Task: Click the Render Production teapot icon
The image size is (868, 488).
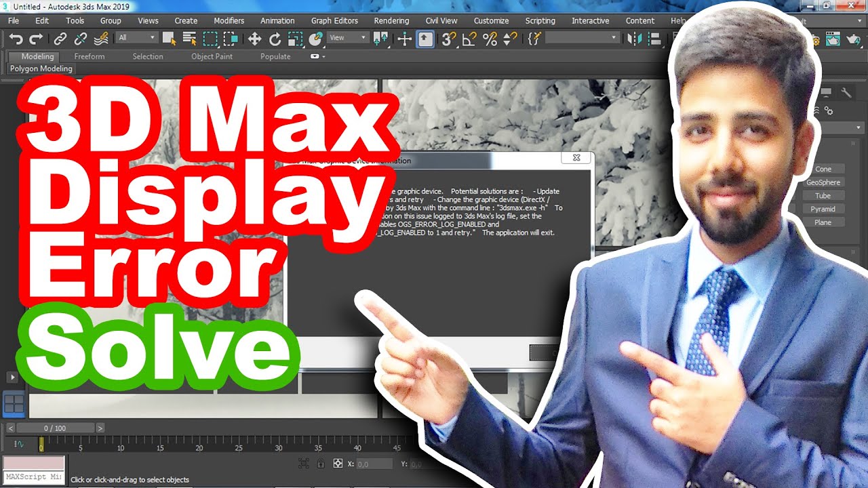Action: point(852,39)
